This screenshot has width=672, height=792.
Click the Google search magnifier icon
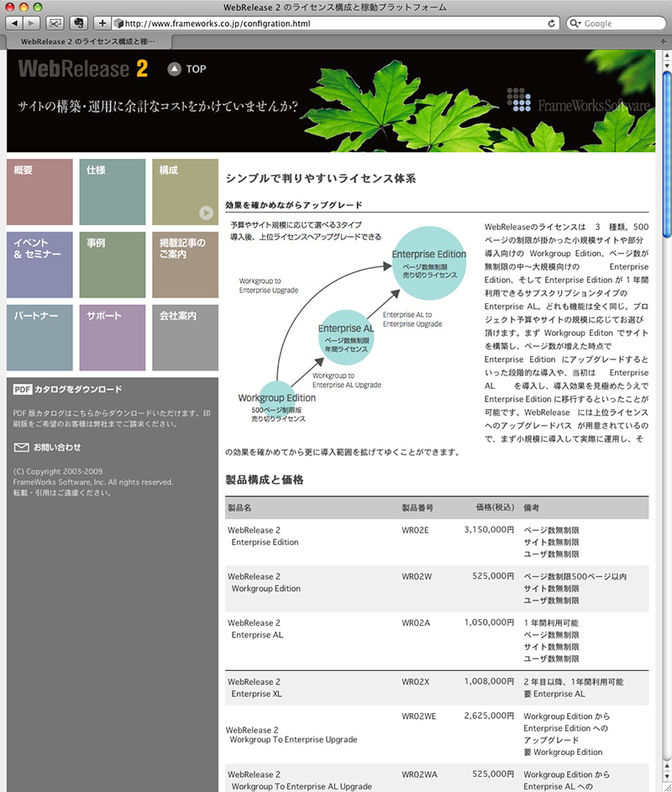[x=575, y=24]
